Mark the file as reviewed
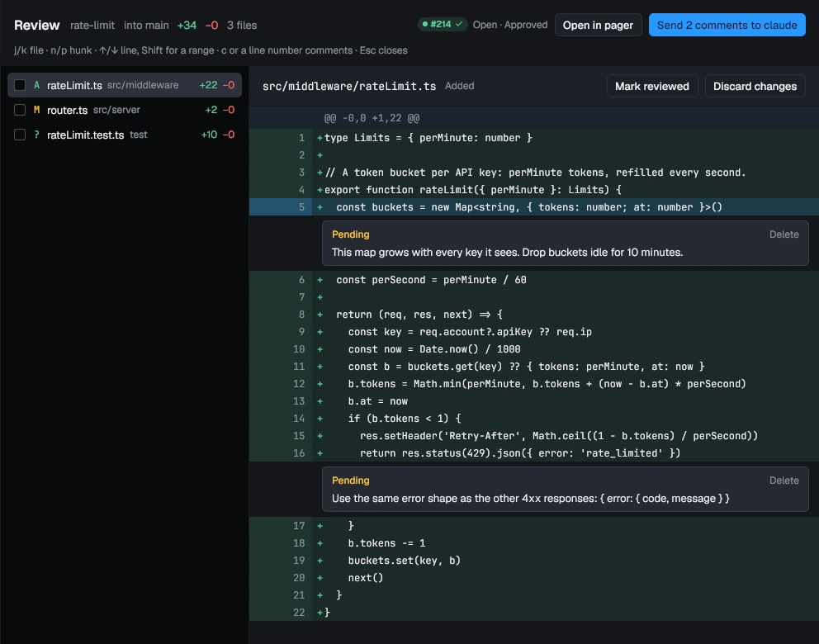This screenshot has height=644, width=819. (652, 86)
